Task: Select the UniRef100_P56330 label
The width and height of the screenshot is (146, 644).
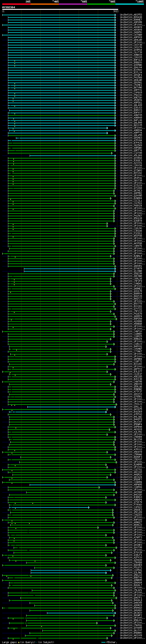Action: tap(131, 95)
